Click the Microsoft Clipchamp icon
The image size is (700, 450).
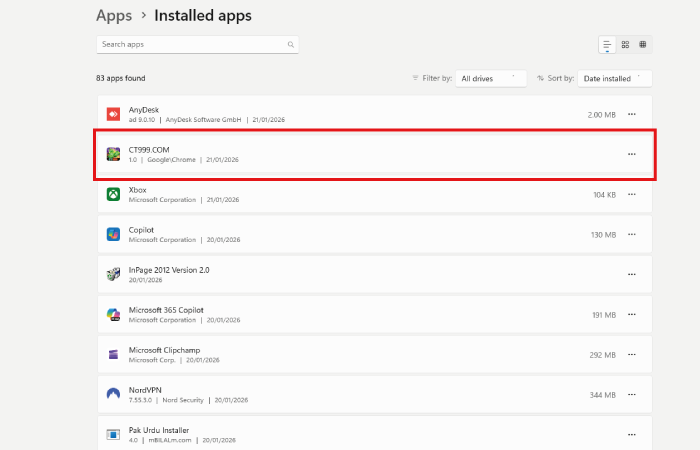(113, 354)
